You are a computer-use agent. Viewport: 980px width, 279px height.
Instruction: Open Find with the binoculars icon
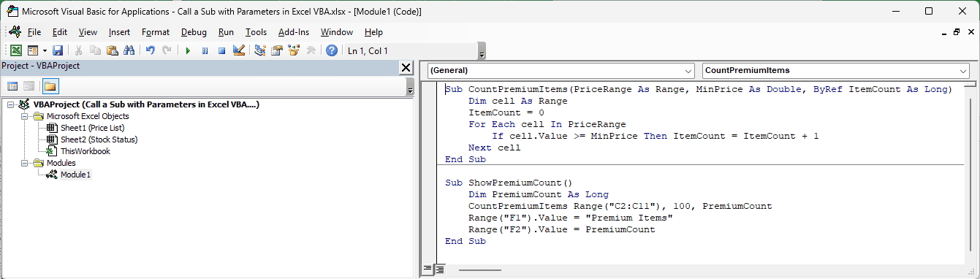[x=129, y=50]
